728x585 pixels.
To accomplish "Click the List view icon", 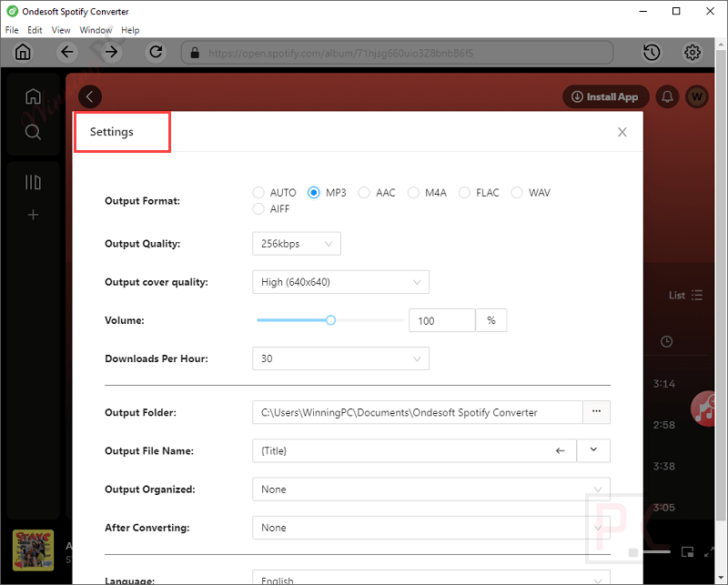I will click(x=697, y=296).
